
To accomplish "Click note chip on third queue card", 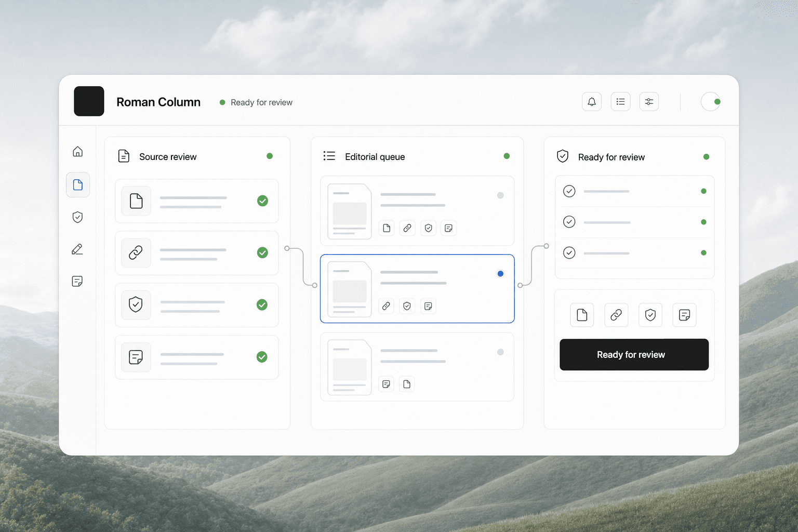I will (x=387, y=384).
